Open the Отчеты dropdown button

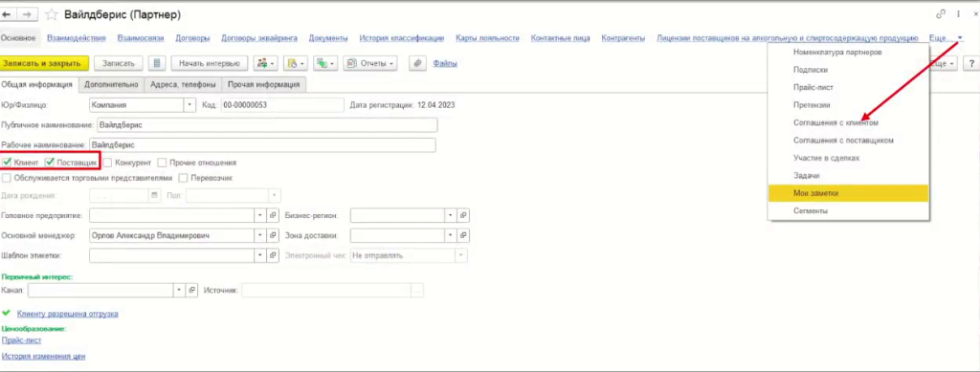(x=370, y=63)
